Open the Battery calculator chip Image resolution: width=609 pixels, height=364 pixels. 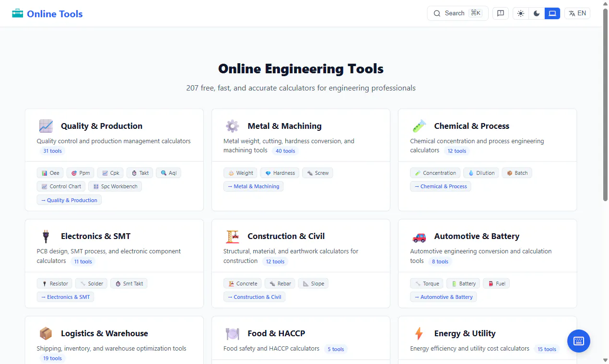pos(463,284)
